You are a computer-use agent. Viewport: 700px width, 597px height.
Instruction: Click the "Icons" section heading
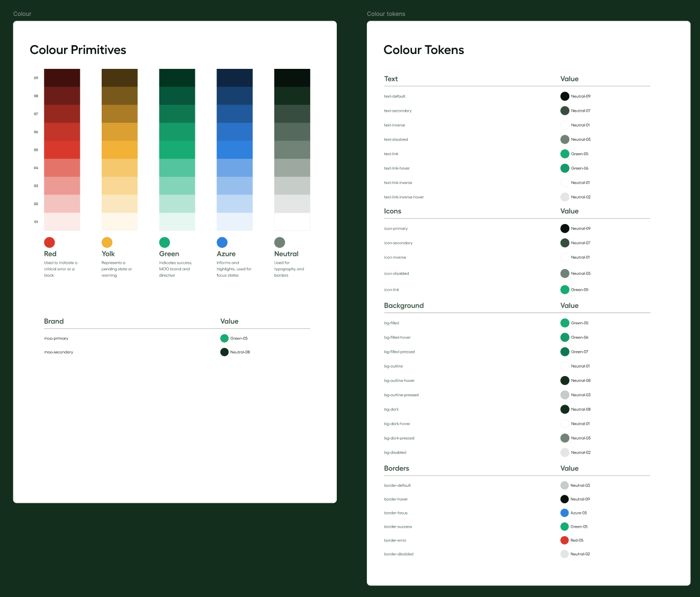(x=393, y=211)
